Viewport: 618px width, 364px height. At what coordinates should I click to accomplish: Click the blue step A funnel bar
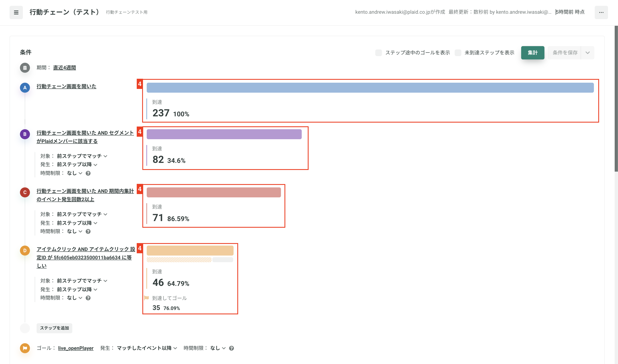coord(370,87)
